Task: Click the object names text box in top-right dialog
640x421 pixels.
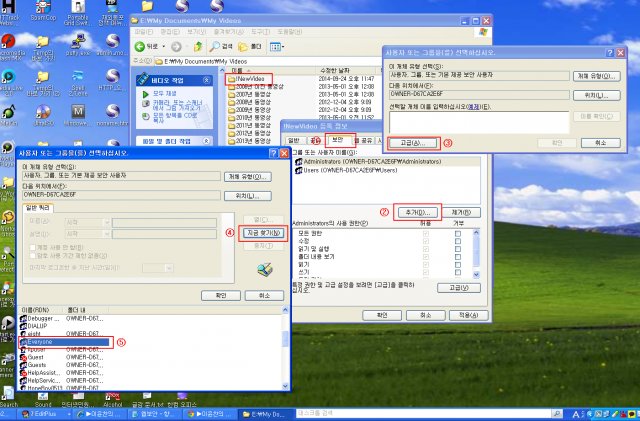Action: point(479,122)
